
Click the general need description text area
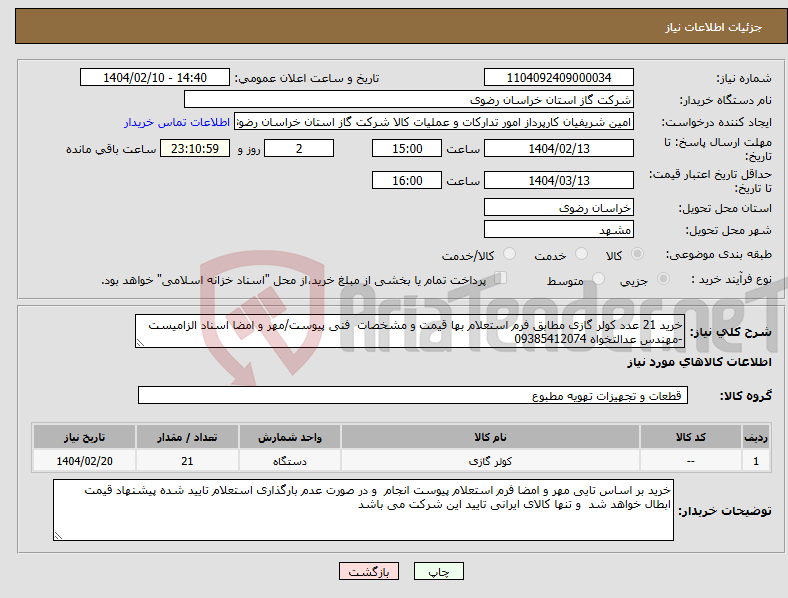click(410, 331)
